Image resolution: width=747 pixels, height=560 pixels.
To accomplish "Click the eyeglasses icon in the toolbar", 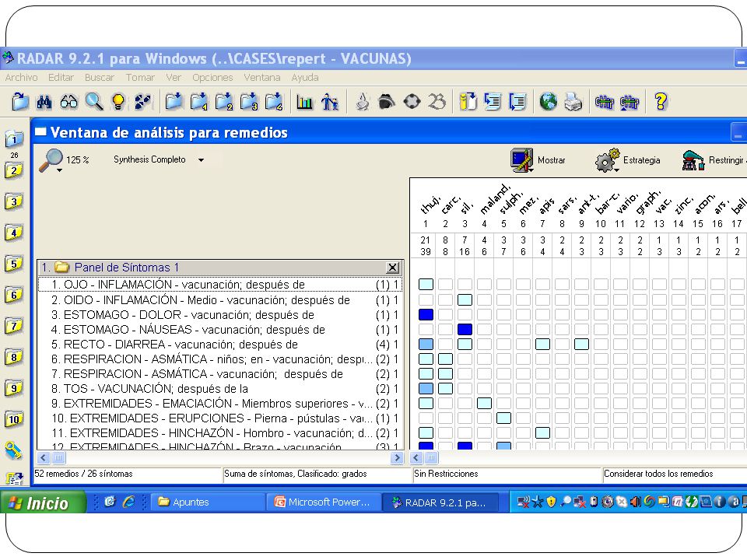I will (x=69, y=101).
